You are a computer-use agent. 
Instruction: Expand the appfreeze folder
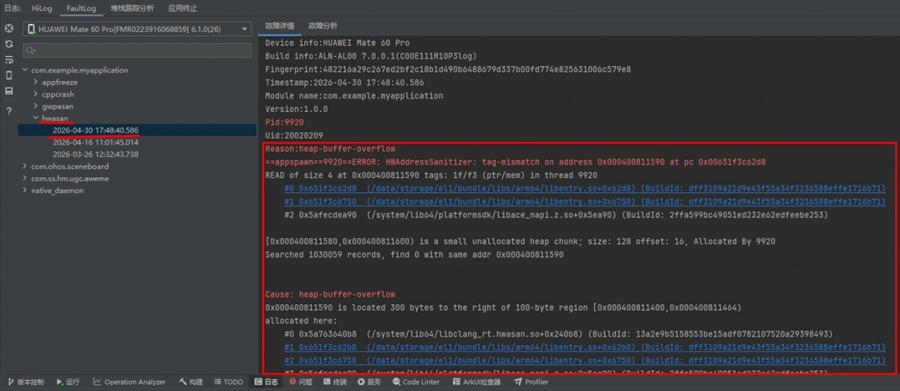coord(36,82)
